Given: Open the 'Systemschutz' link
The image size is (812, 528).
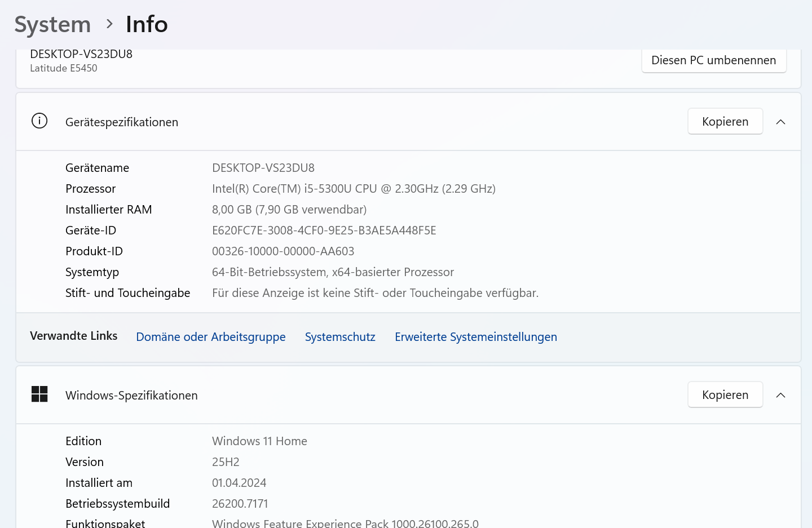Looking at the screenshot, I should [x=340, y=337].
